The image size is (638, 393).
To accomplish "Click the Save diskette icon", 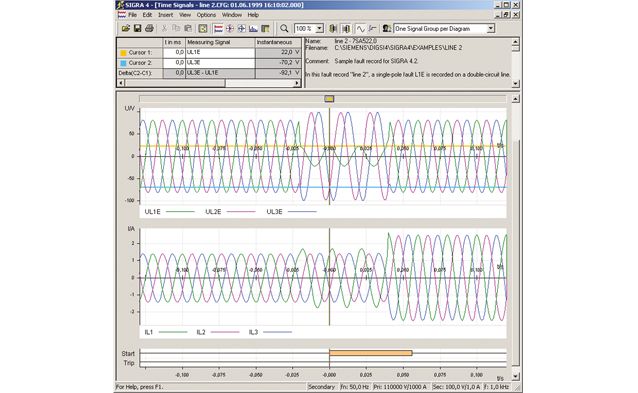I will [138, 28].
